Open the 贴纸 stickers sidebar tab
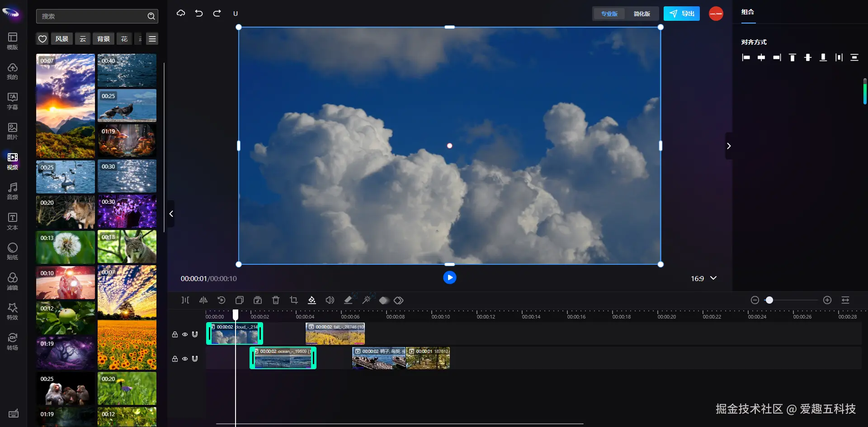Image resolution: width=868 pixels, height=427 pixels. (x=13, y=251)
